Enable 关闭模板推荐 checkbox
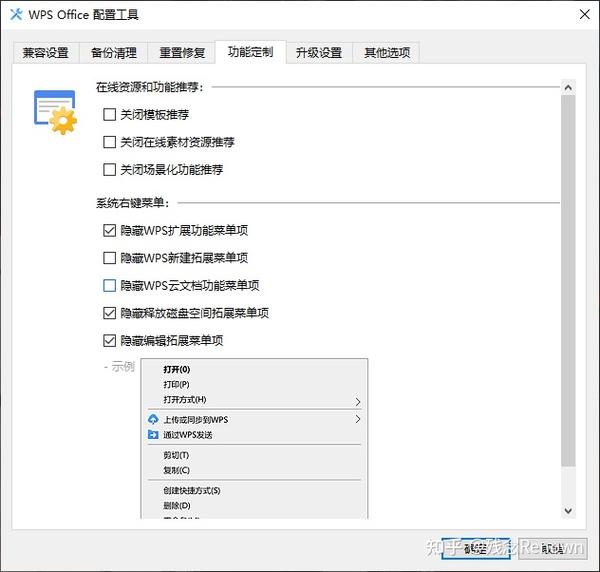Screen dimensions: 600x572 pyautogui.click(x=109, y=114)
